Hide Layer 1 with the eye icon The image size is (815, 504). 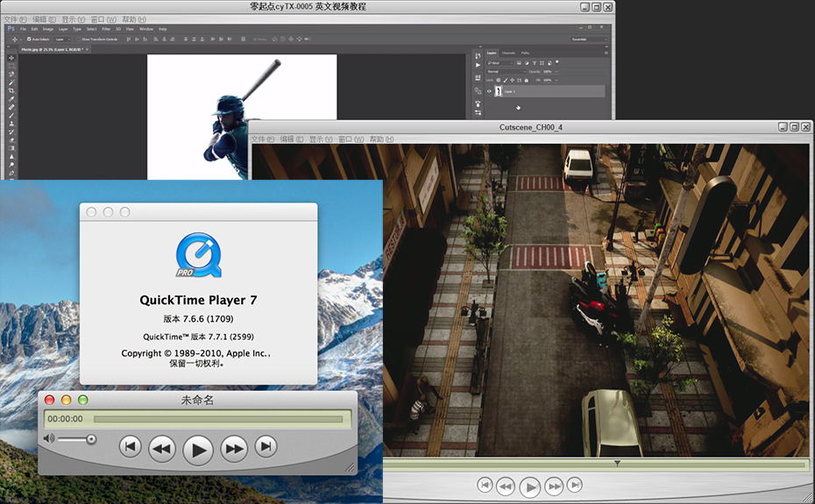click(489, 91)
